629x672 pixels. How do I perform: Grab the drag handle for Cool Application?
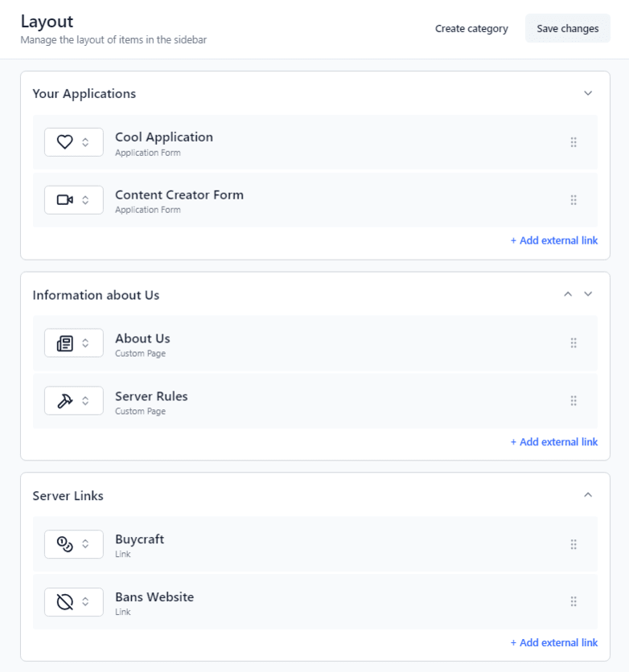(573, 142)
